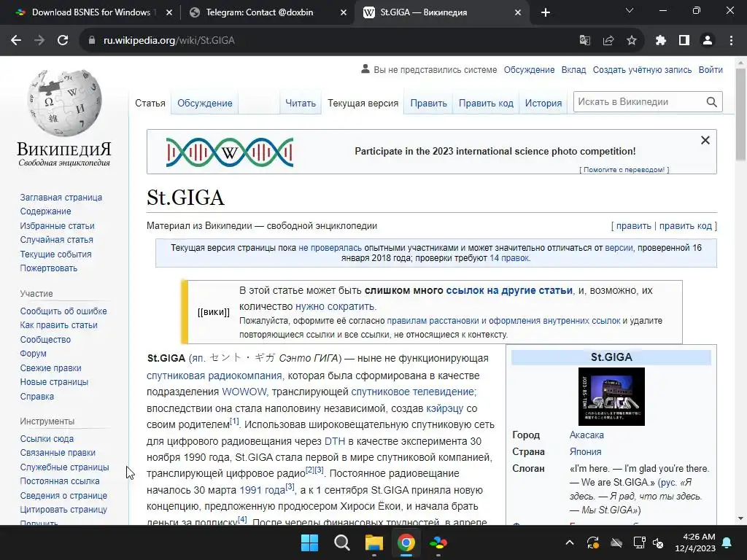Close the Download BSNES tab
The image size is (747, 560).
coord(169,12)
